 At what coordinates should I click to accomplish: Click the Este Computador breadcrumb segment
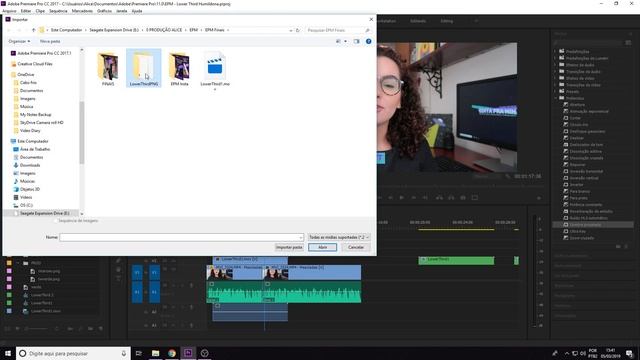pos(67,30)
